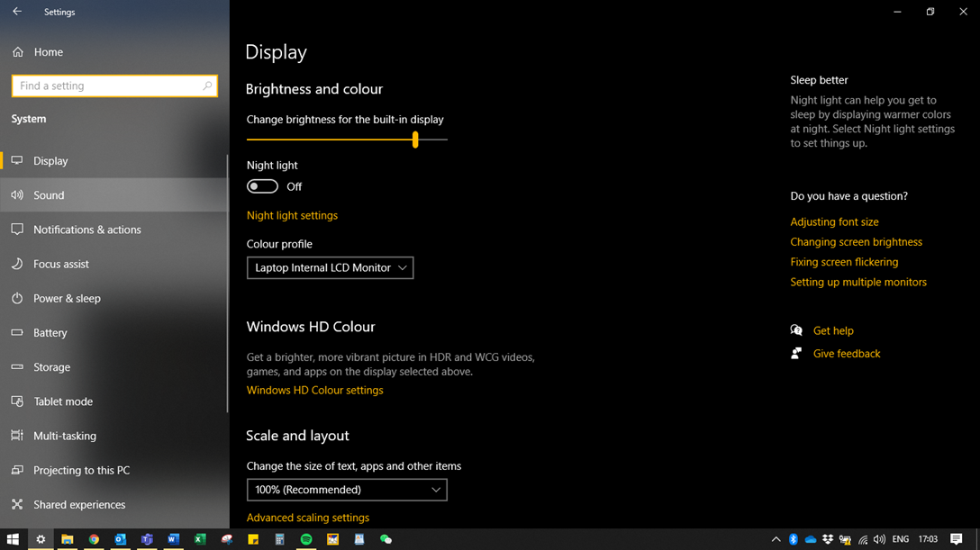The width and height of the screenshot is (980, 550).
Task: Click the display brightness slider handle
Action: tap(415, 140)
